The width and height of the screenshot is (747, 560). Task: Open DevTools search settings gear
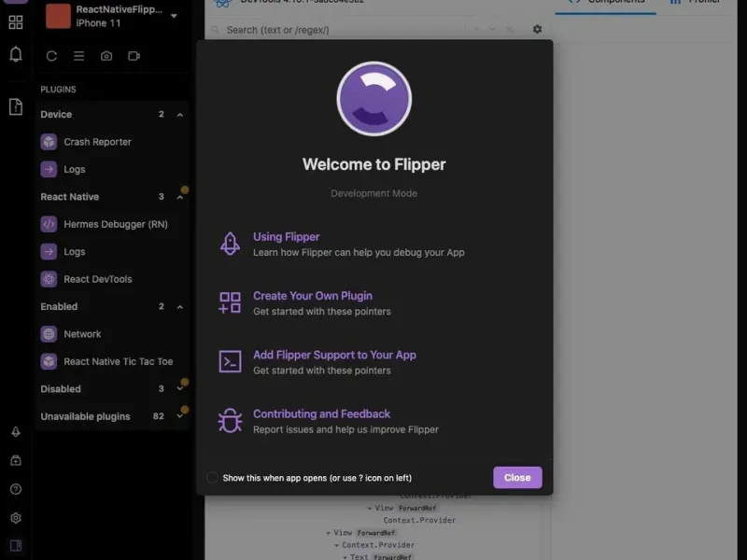(x=538, y=30)
